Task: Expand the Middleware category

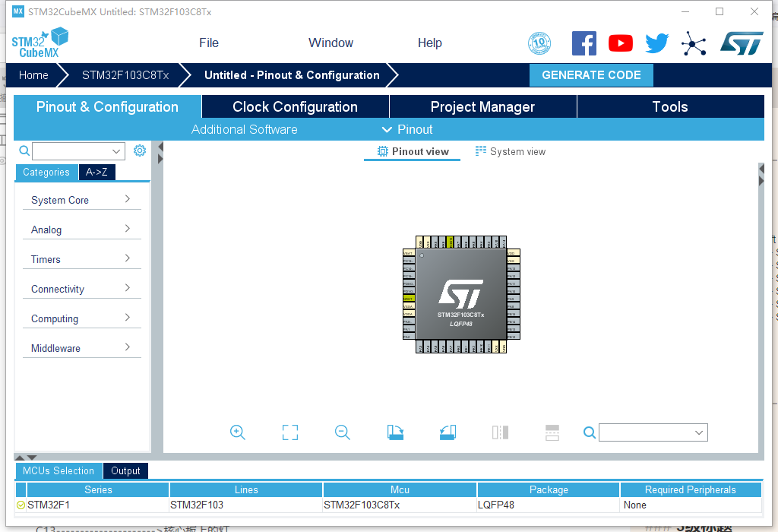Action: pos(82,348)
